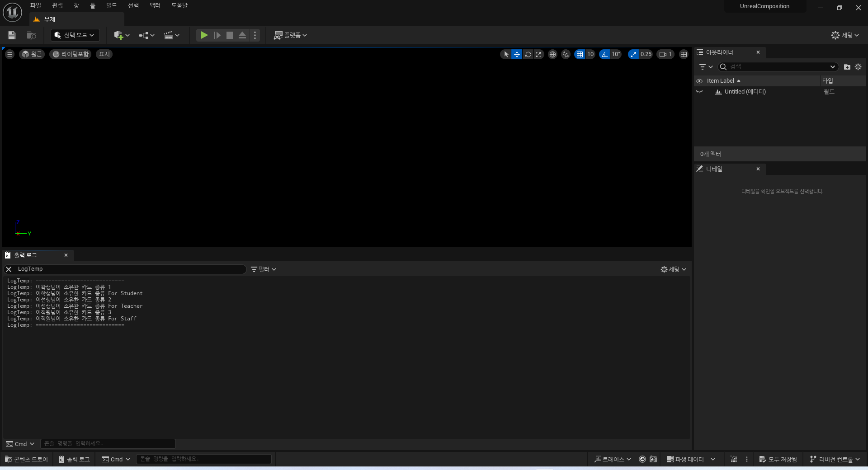Select the Translate move gizmo tool
The height and width of the screenshot is (470, 868).
(517, 54)
